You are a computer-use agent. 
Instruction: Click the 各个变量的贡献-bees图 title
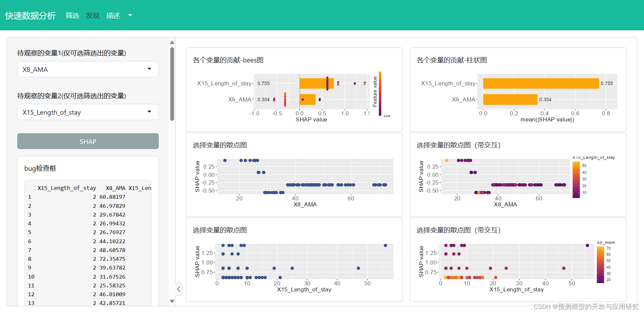click(x=228, y=60)
